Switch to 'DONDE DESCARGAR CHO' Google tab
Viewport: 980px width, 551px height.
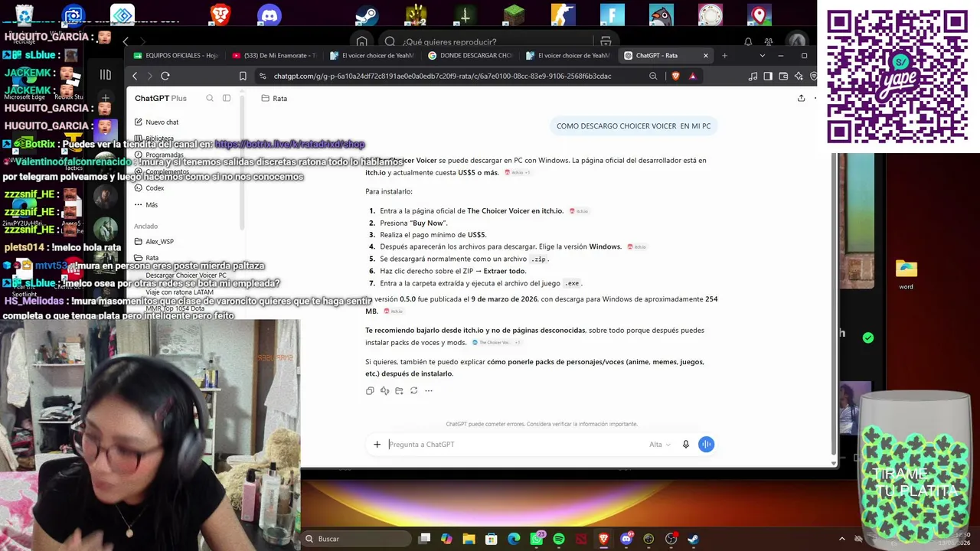pyautogui.click(x=470, y=55)
